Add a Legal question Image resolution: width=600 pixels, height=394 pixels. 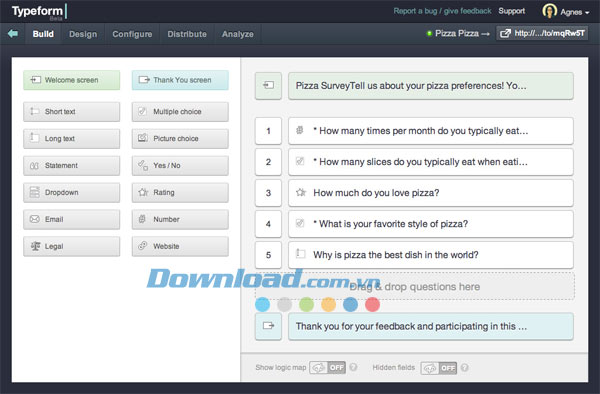[72, 246]
